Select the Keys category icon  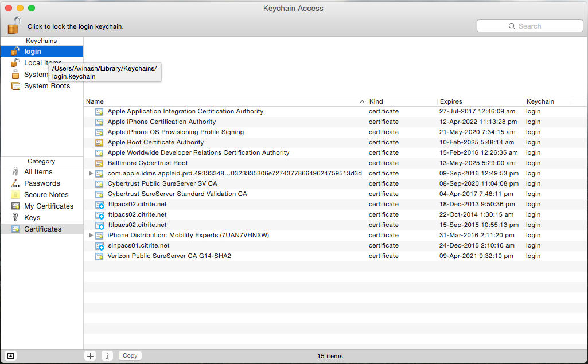click(x=15, y=218)
